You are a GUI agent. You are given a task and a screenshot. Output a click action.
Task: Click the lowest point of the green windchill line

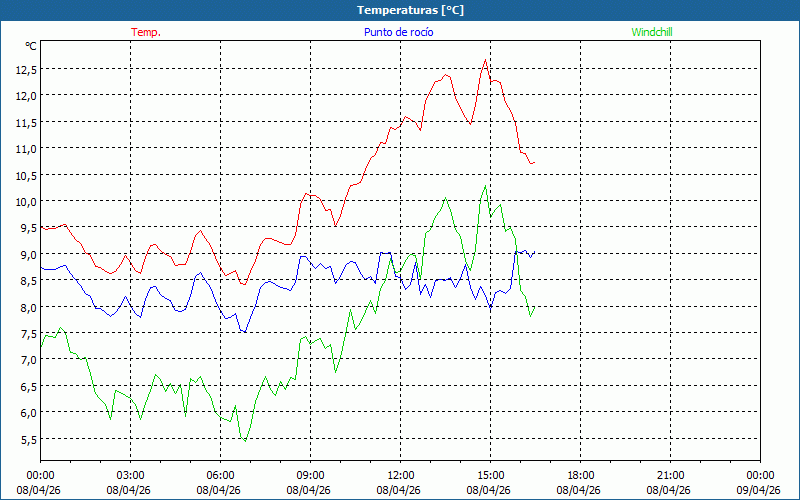point(244,440)
